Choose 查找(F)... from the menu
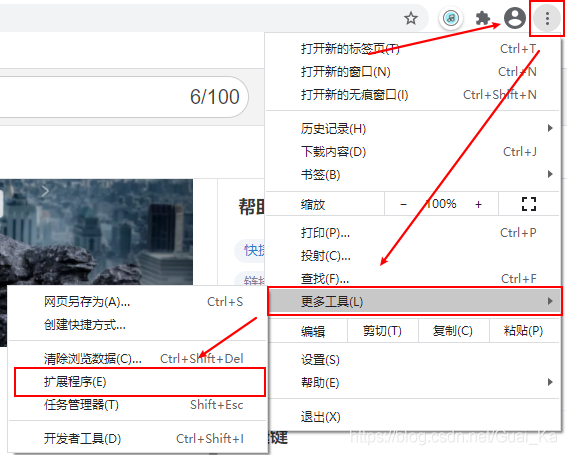 point(413,278)
